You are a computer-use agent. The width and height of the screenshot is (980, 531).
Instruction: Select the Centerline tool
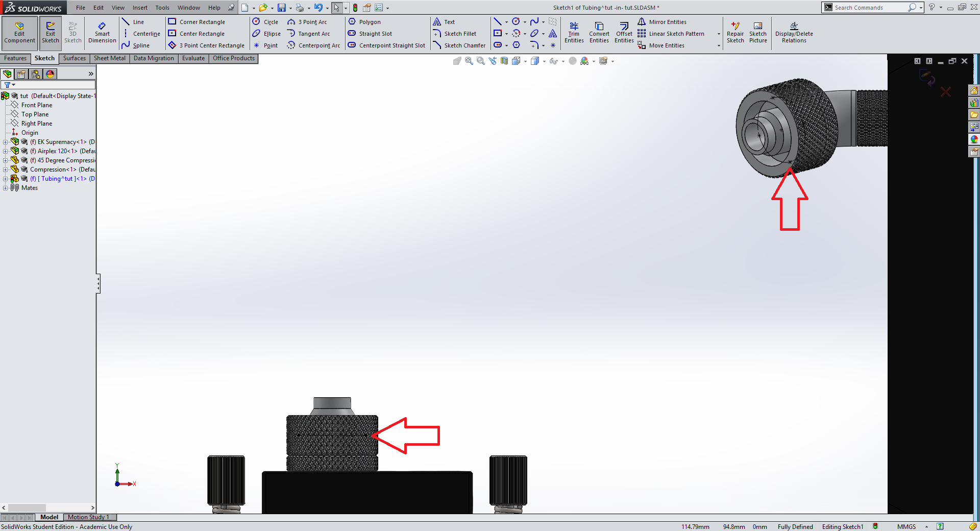[141, 34]
